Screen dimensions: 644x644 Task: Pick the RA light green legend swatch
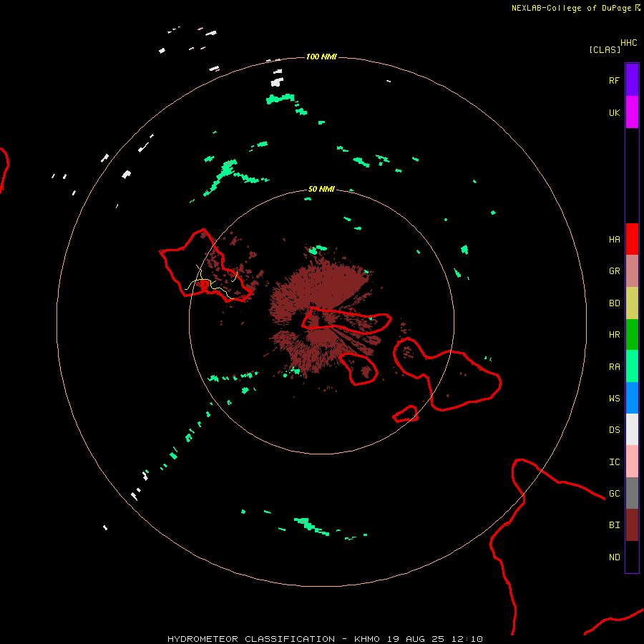632,366
